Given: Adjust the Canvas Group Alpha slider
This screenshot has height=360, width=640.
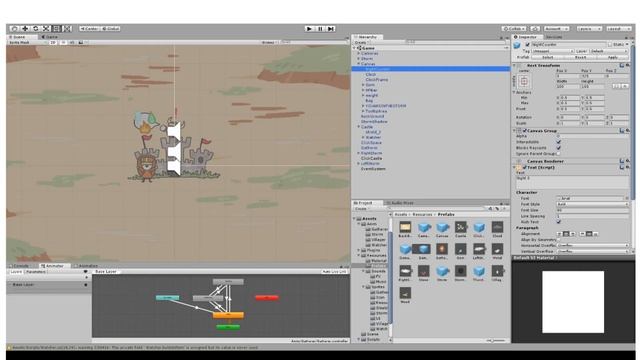Looking at the screenshot, I should tap(593, 136).
